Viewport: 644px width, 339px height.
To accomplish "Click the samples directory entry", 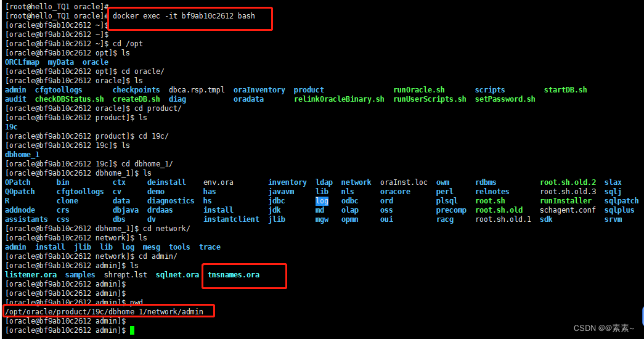I will click(80, 275).
